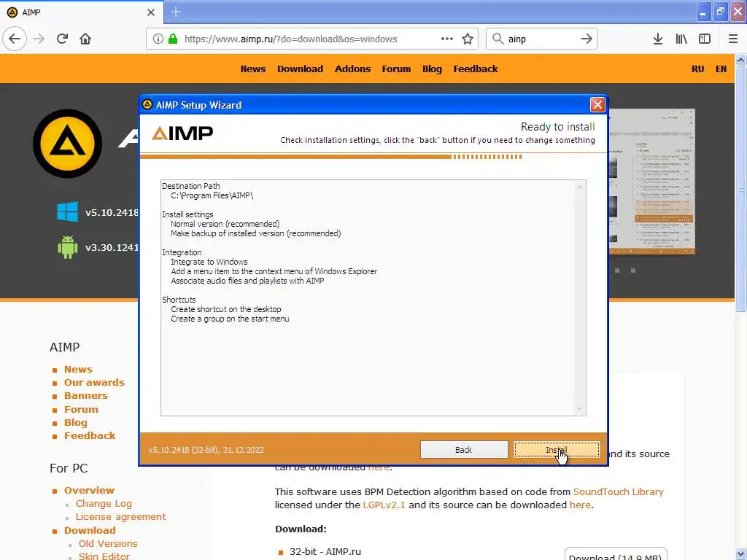Click 'Normal version (recommended)' text

(x=225, y=224)
